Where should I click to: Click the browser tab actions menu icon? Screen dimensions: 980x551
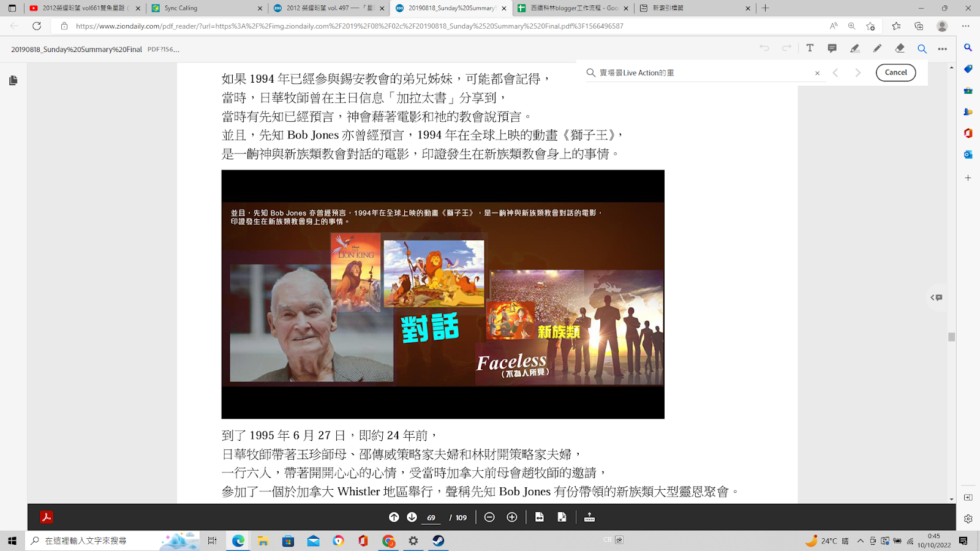(x=12, y=8)
